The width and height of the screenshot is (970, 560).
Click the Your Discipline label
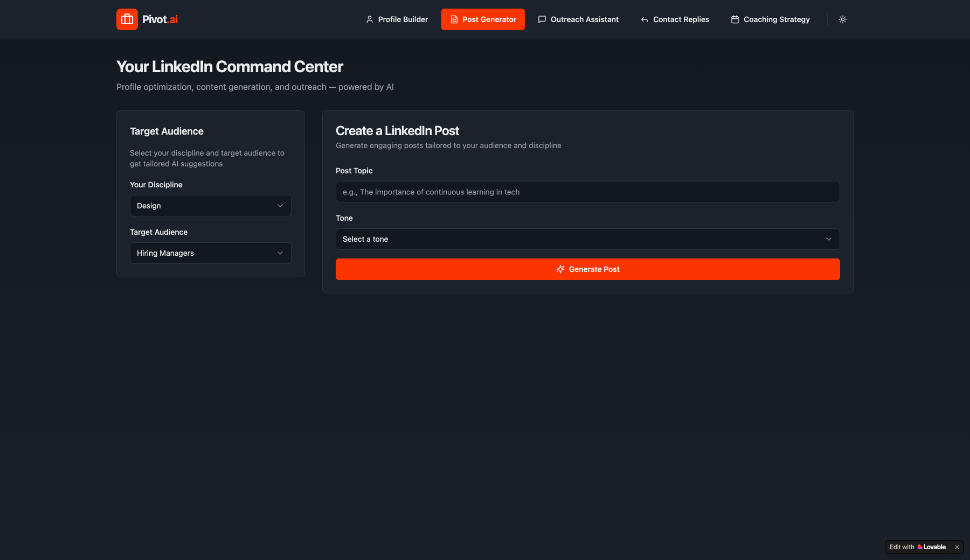coord(156,185)
